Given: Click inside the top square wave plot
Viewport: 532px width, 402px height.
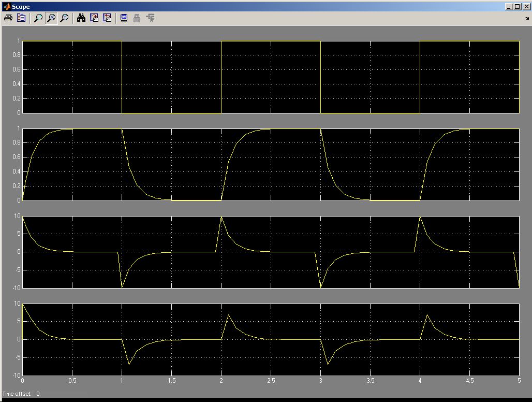Looking at the screenshot, I should [x=270, y=77].
